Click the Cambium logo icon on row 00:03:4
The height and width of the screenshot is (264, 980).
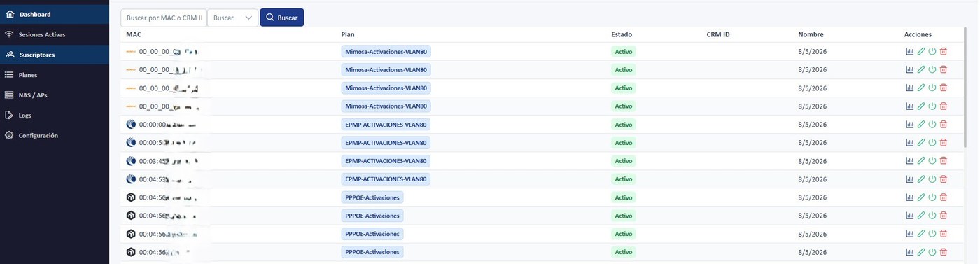[131, 160]
